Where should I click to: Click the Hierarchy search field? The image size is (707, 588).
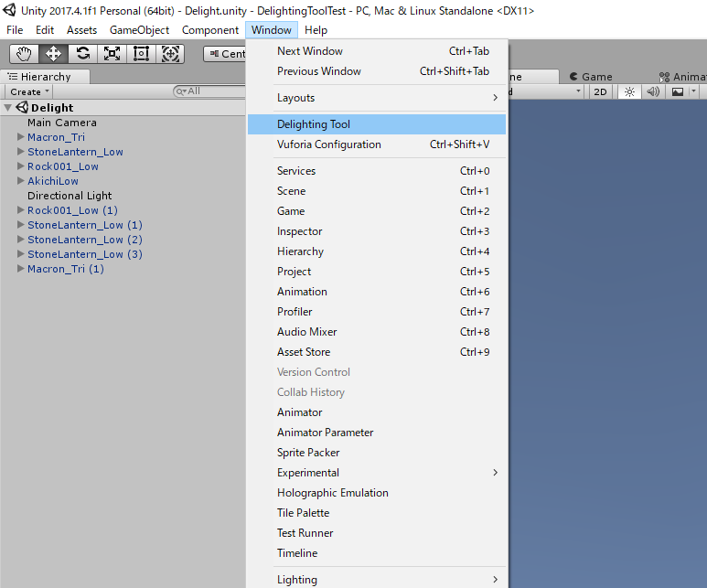(x=209, y=91)
